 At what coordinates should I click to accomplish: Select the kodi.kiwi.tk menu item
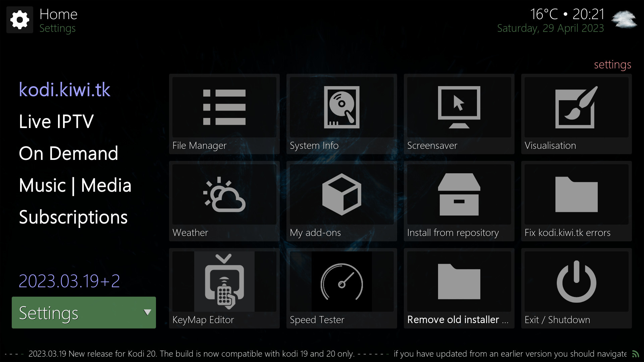(64, 90)
